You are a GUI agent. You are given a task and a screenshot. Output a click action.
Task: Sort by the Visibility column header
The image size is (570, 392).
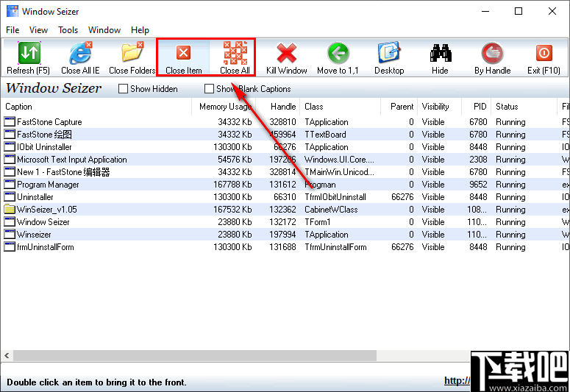(440, 107)
